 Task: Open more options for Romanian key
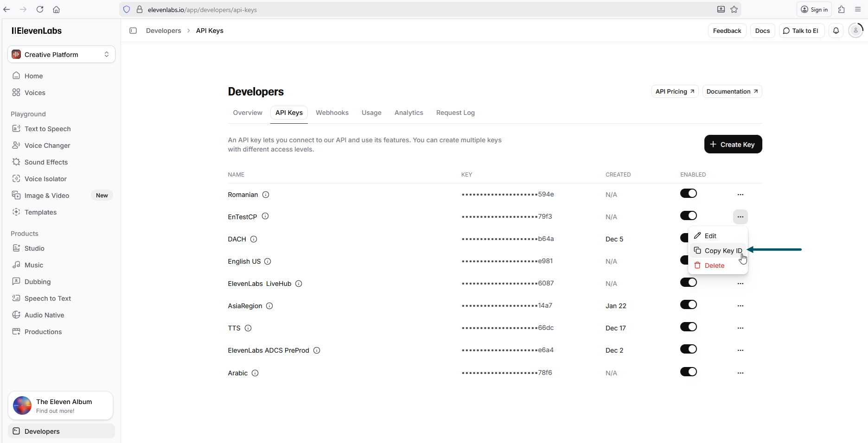point(740,195)
